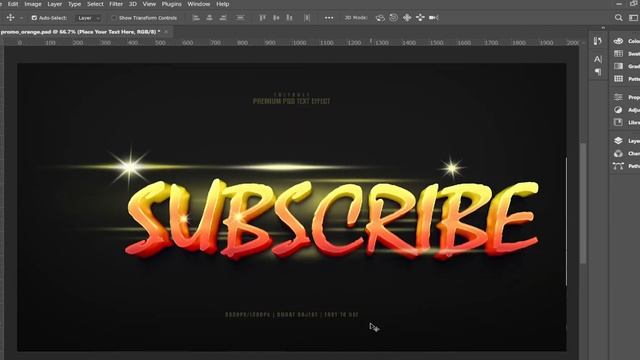Select the Move tool icon in options bar
640x360 pixels.
tap(10, 18)
